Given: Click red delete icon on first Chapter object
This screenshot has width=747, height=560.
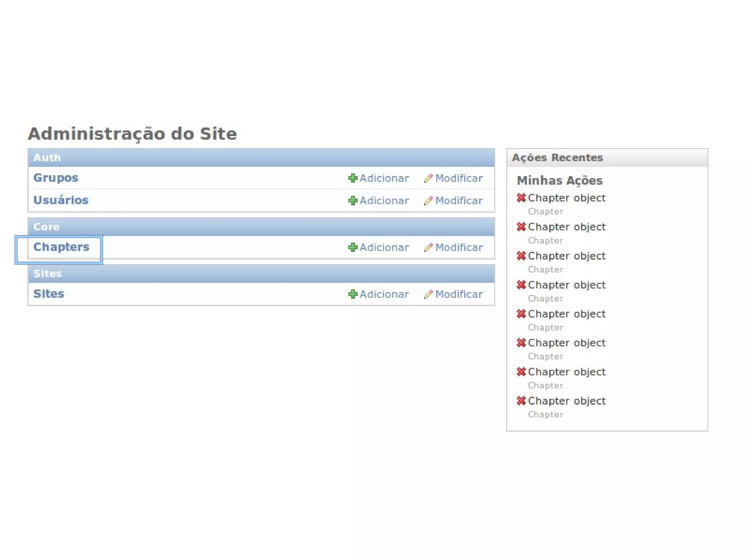Looking at the screenshot, I should (x=521, y=198).
